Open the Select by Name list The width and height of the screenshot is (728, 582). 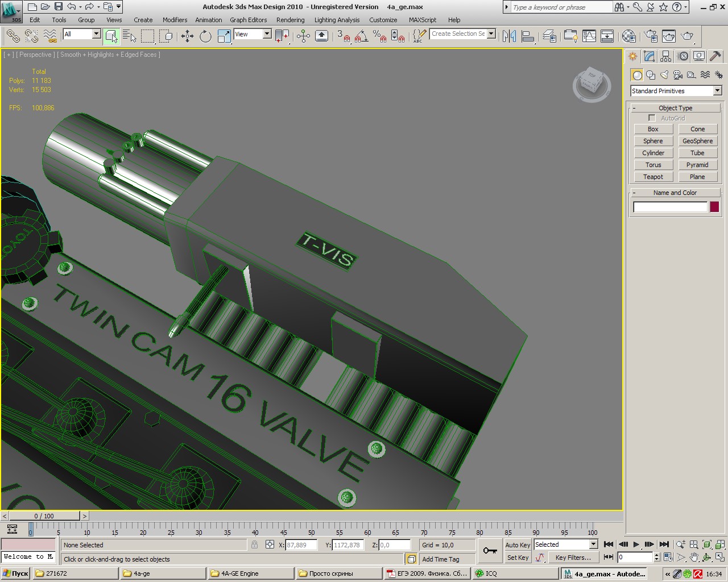pyautogui.click(x=130, y=36)
